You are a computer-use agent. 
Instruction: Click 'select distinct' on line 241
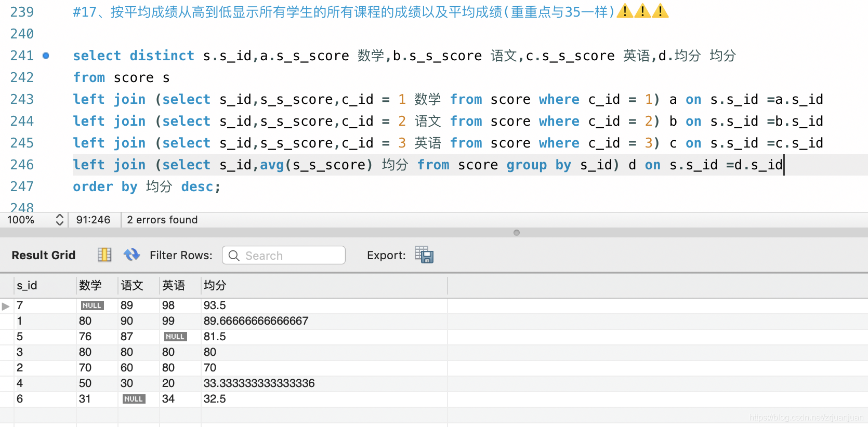coord(134,56)
